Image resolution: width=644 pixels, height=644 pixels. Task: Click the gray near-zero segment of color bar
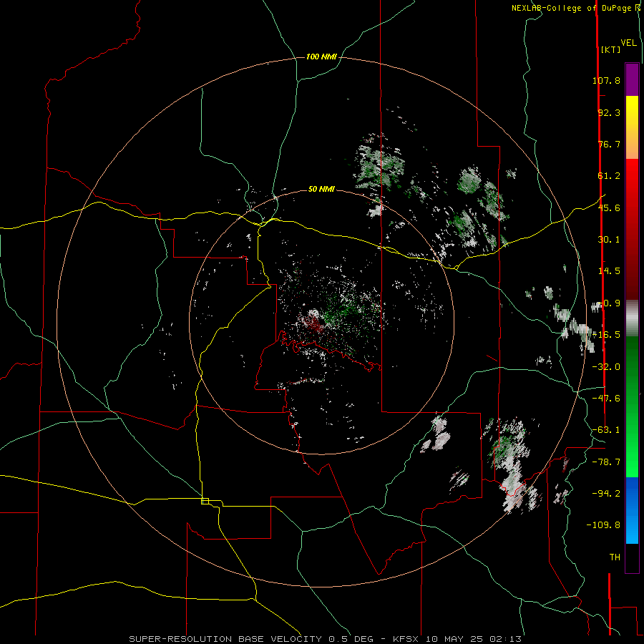point(632,318)
